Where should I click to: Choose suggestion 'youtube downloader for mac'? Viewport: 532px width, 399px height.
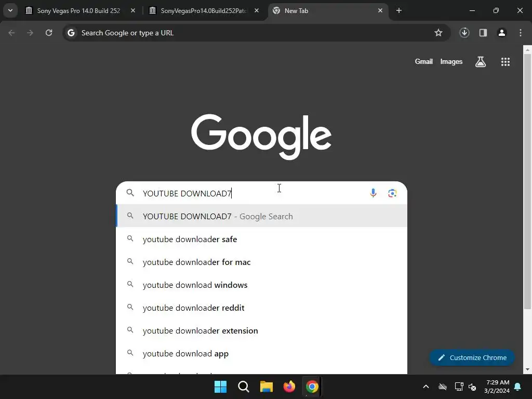click(261, 262)
